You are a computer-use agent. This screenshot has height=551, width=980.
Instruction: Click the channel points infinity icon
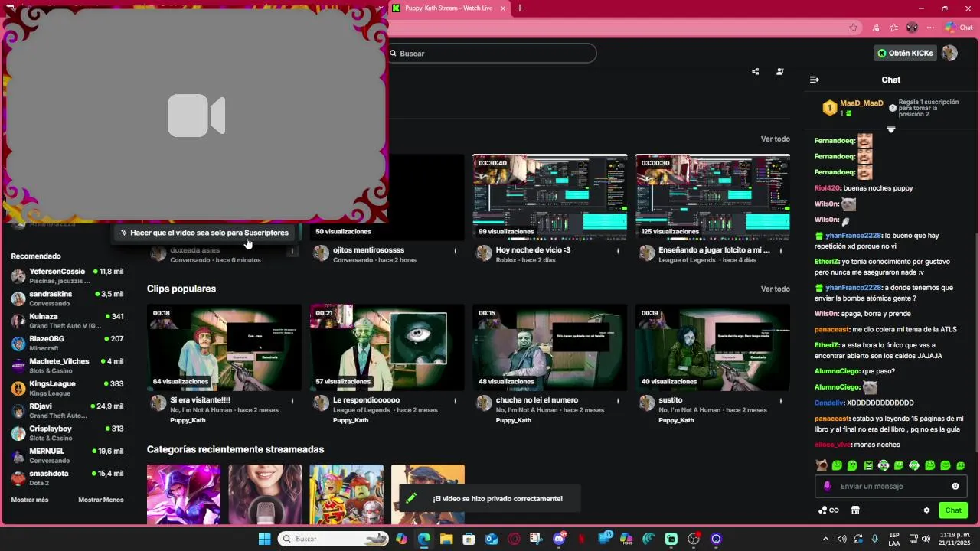(x=828, y=510)
